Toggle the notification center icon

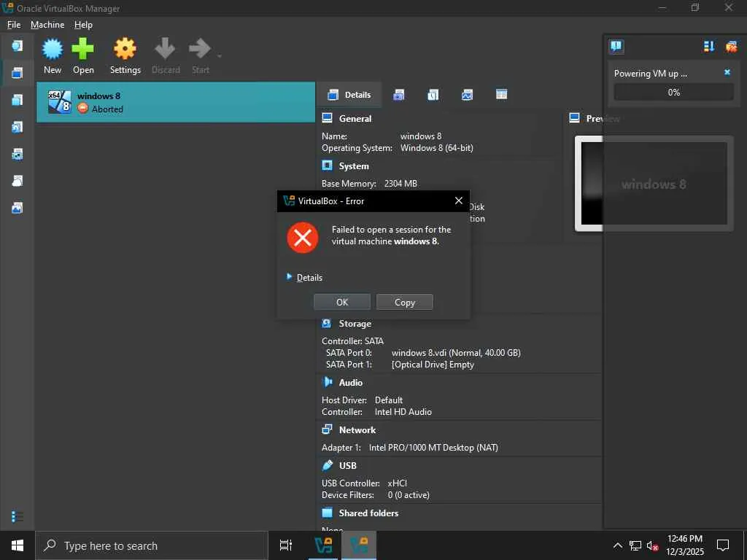[x=616, y=46]
